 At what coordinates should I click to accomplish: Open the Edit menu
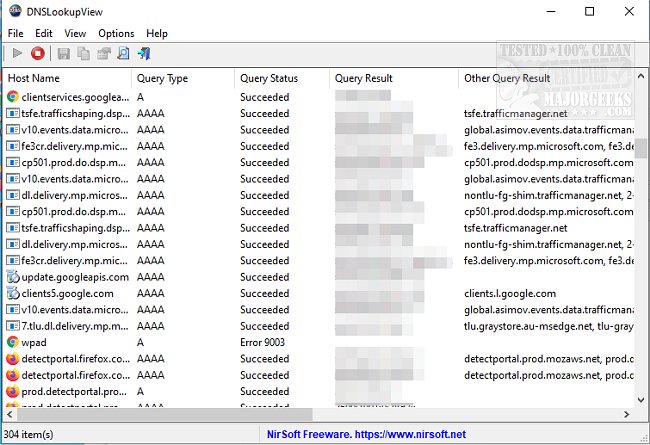tap(44, 33)
